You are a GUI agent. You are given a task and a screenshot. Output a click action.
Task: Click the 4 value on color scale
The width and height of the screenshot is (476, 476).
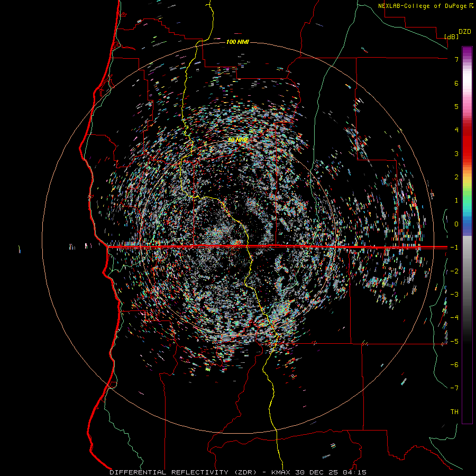[456, 130]
